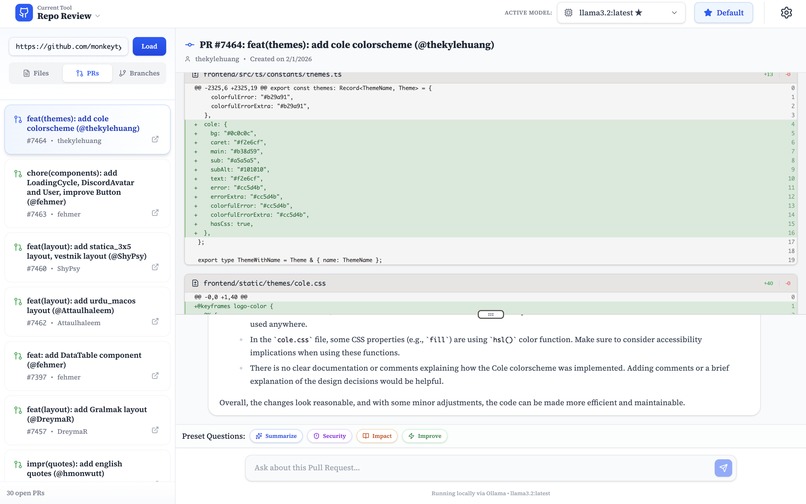Viewport: 806px width, 504px height.
Task: Switch to the PRs tab
Action: [x=87, y=73]
